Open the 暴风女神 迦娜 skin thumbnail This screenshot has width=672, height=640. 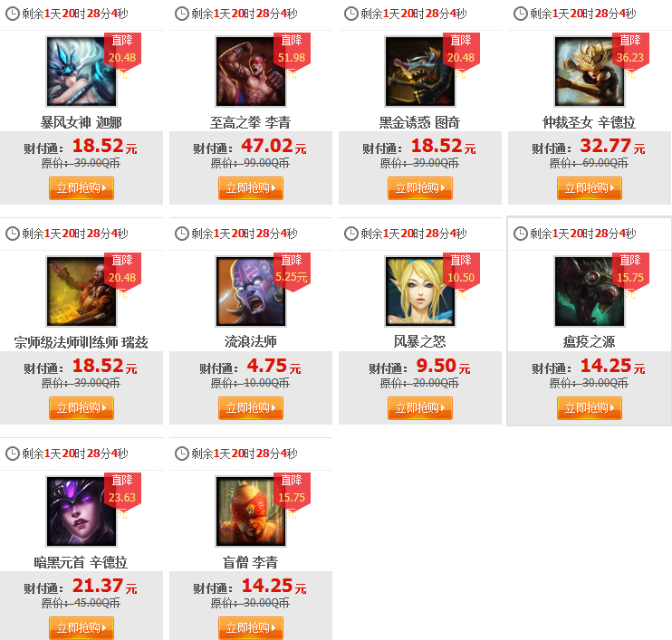[82, 72]
